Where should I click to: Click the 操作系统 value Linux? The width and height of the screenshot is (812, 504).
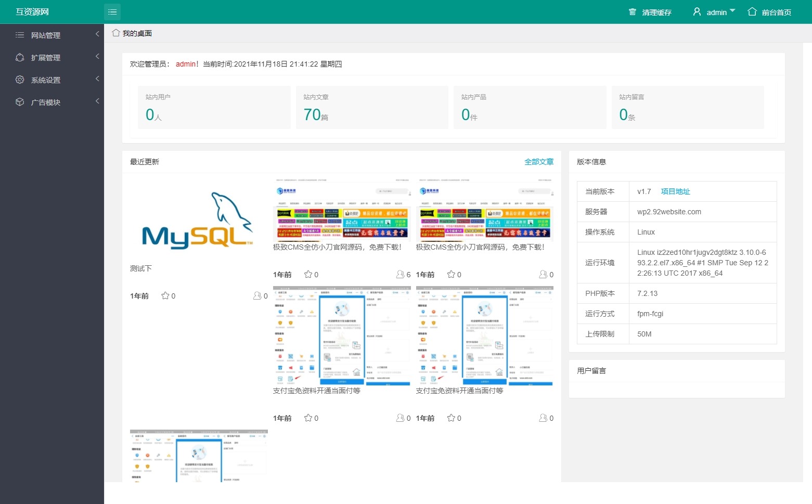646,232
